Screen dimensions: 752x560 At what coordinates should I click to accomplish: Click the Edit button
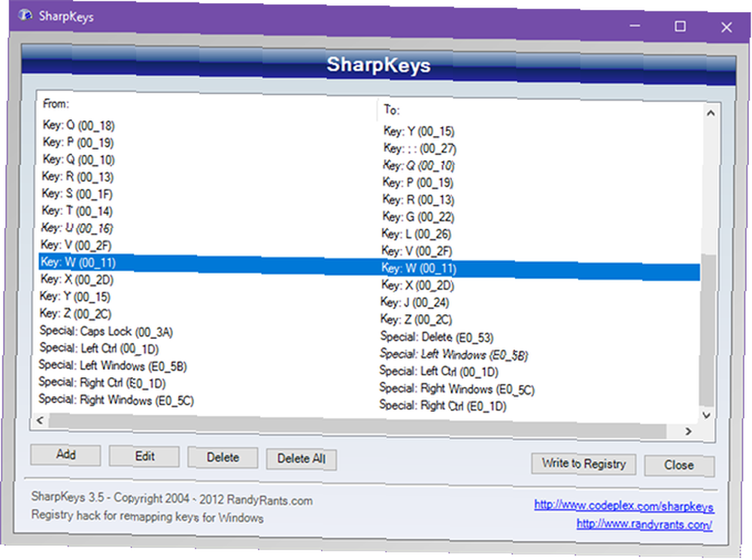[144, 456]
